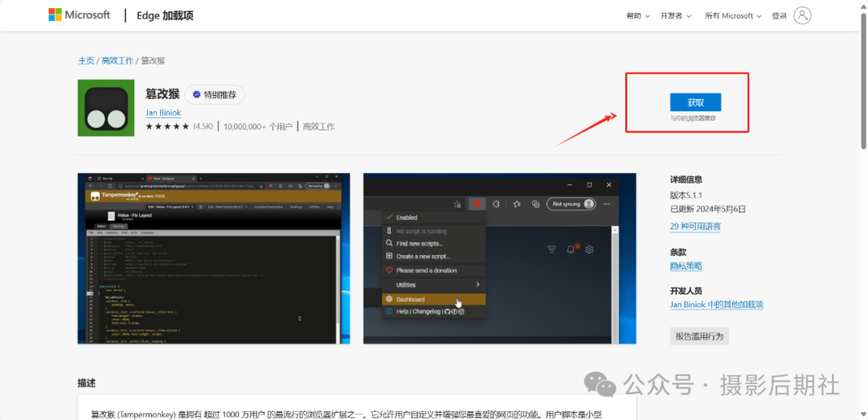The image size is (868, 420).
Task: Click the Microsoft logo
Action: [79, 15]
